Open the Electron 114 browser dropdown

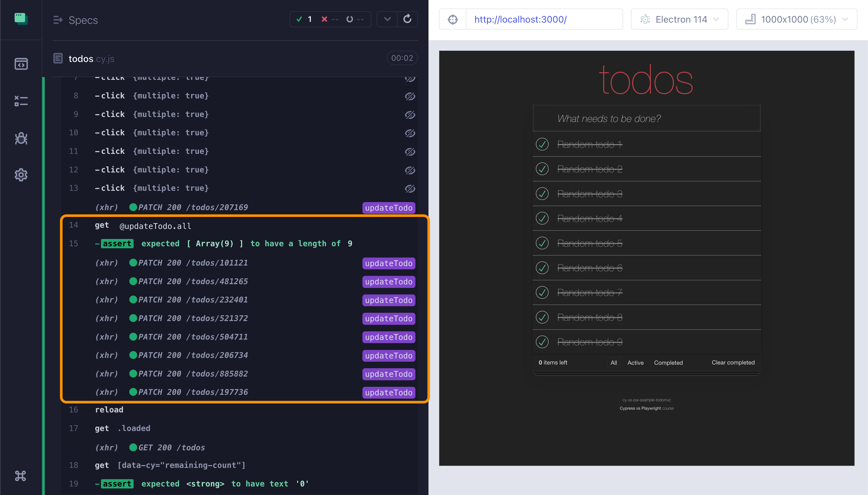pyautogui.click(x=679, y=19)
